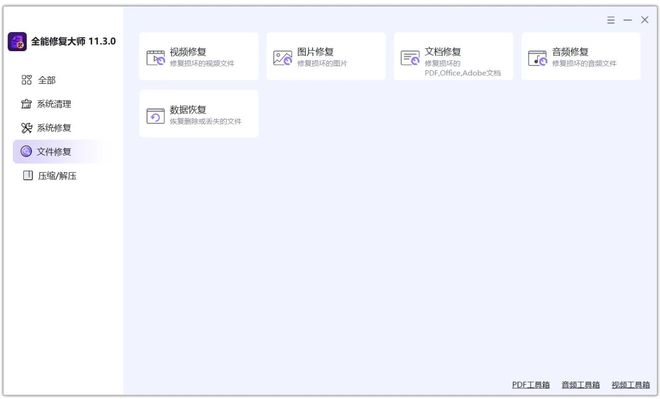
Task: Open the 系统修复 section label
Action: click(x=54, y=128)
